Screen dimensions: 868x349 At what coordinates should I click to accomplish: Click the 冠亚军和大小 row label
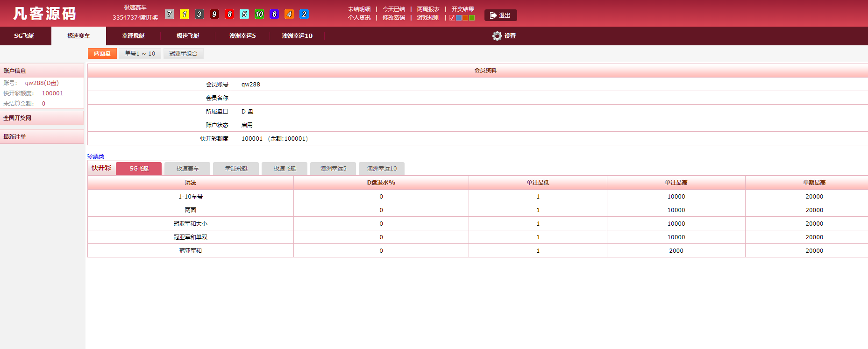[x=191, y=224]
